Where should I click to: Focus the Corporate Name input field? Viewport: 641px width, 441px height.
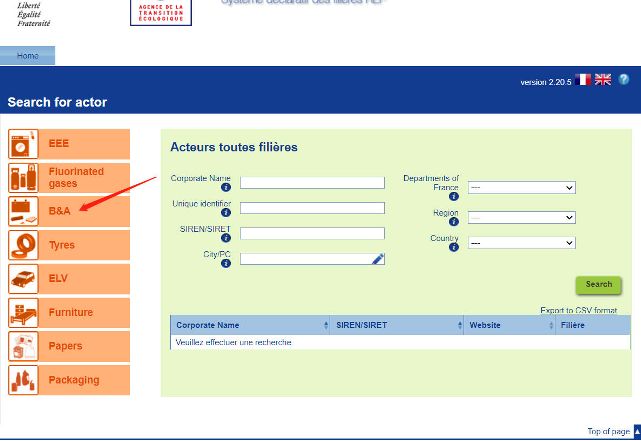312,183
